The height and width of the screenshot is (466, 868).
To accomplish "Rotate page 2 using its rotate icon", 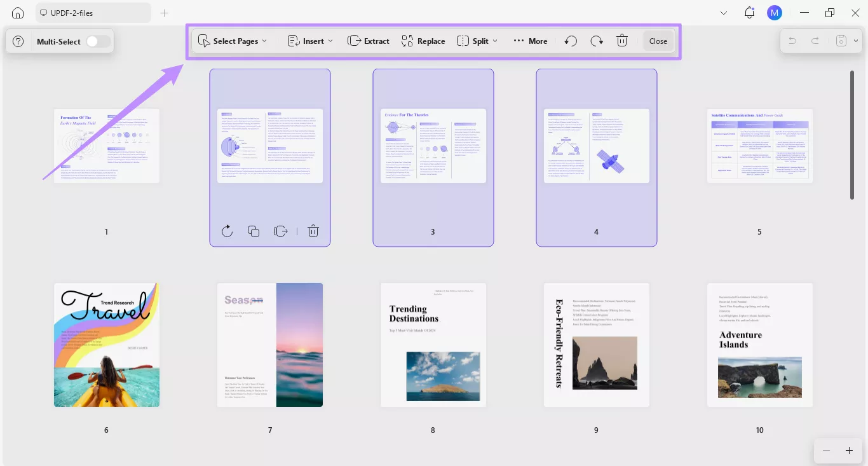I will pyautogui.click(x=227, y=231).
